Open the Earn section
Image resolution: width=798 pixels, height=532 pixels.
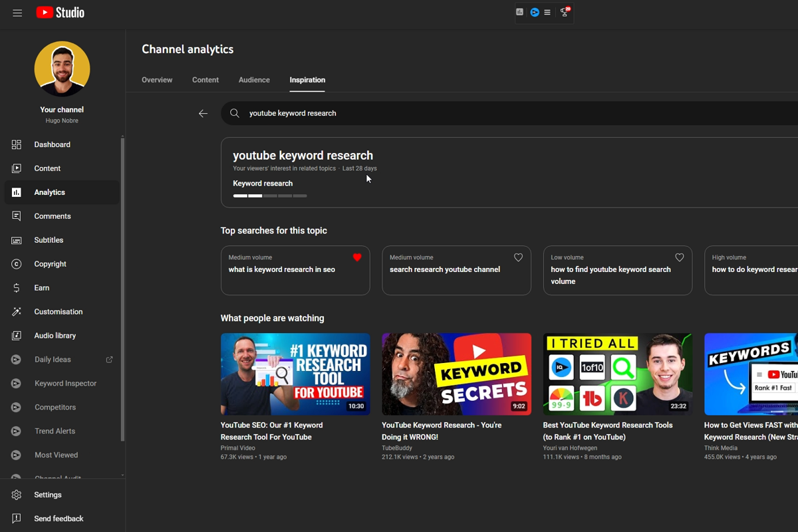(41, 287)
